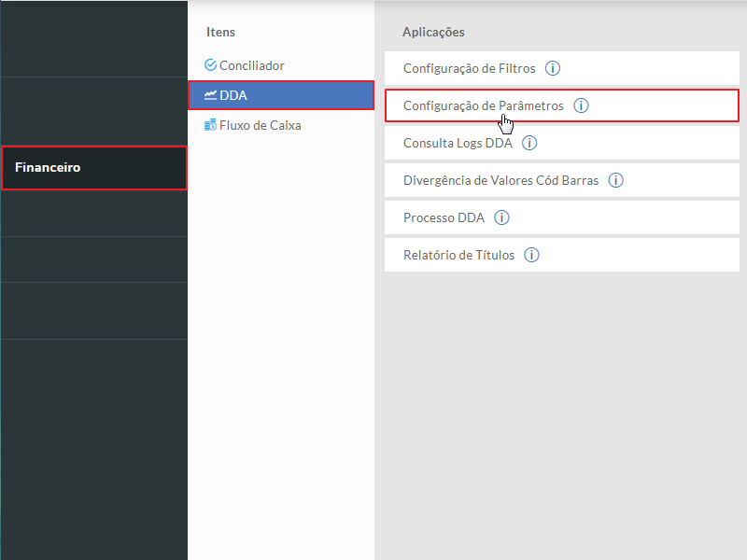Click the Conciliador checkmark icon
This screenshot has width=747, height=560.
point(210,65)
